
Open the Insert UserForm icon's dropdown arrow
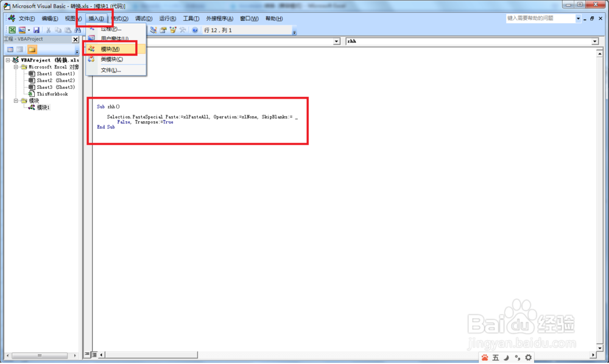point(29,30)
